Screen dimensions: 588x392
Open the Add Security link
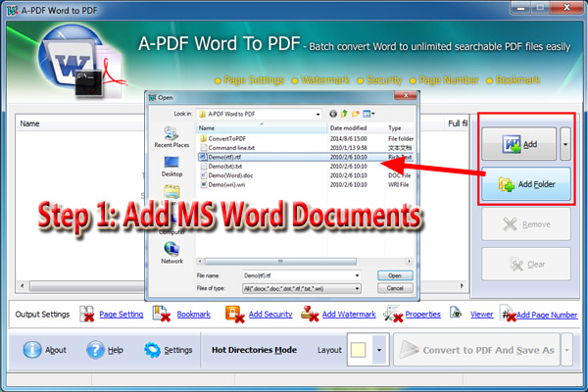click(270, 315)
